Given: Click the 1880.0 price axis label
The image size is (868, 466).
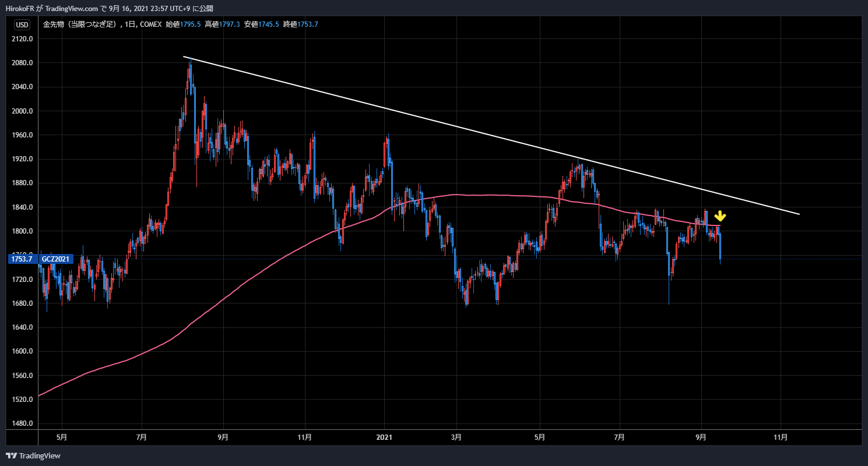Looking at the screenshot, I should 22,183.
